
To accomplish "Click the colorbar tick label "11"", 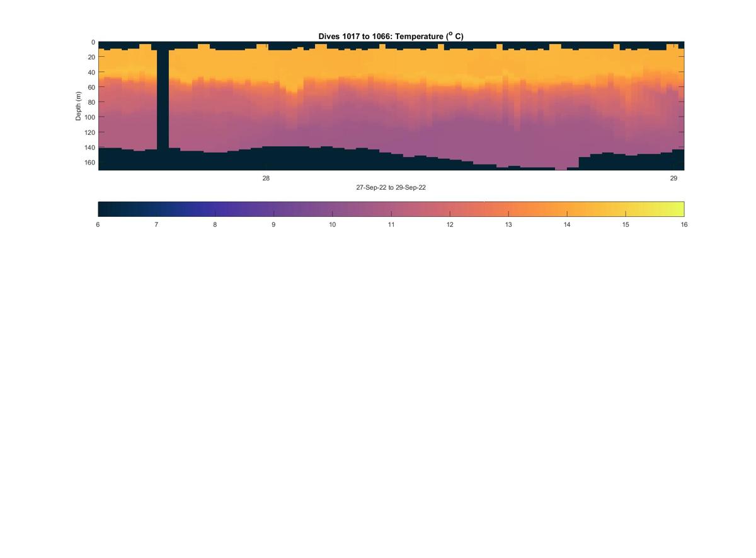I will coord(391,224).
